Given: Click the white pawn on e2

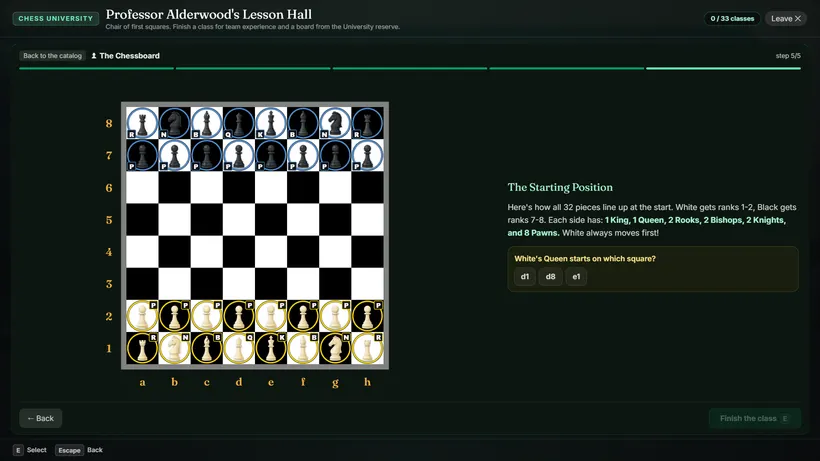Looking at the screenshot, I should 271,316.
